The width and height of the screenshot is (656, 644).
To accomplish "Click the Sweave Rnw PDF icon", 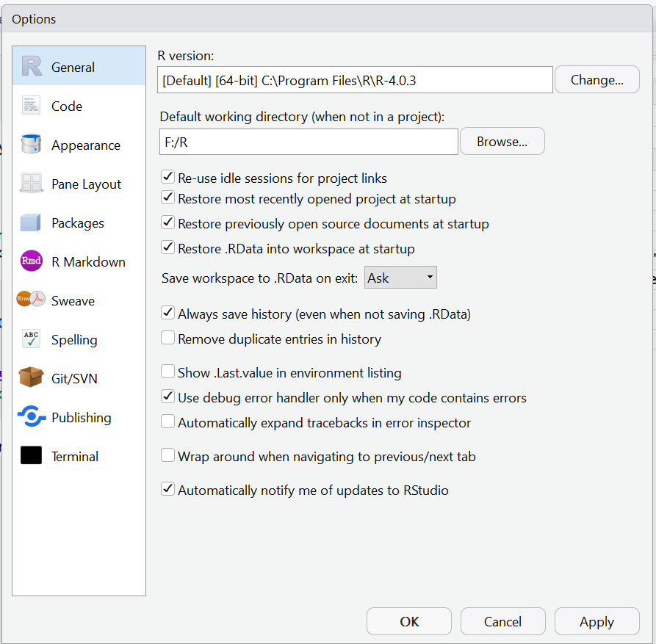I will tap(31, 299).
